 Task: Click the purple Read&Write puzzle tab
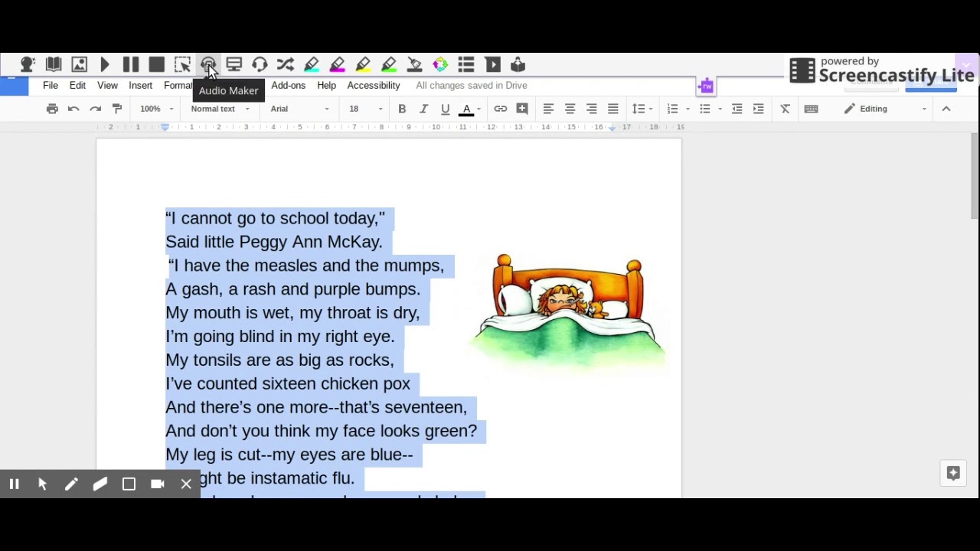(706, 86)
